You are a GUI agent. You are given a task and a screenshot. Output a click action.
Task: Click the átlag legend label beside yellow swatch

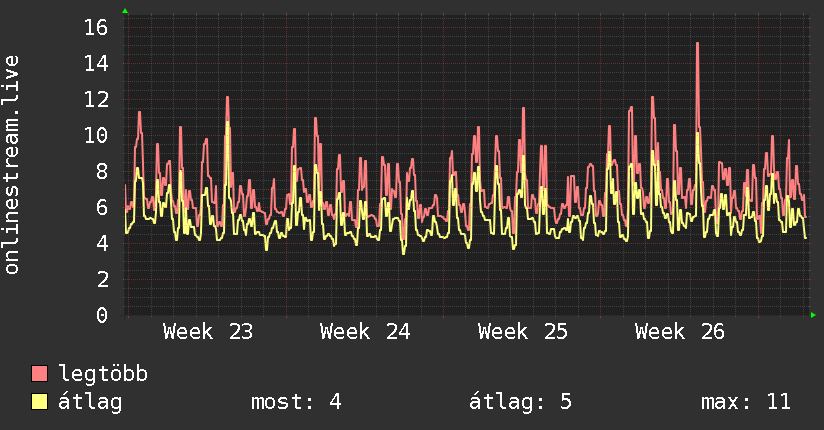(90, 402)
